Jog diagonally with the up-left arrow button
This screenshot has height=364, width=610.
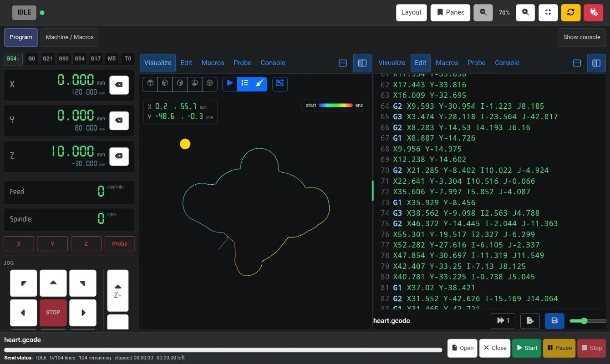23,283
